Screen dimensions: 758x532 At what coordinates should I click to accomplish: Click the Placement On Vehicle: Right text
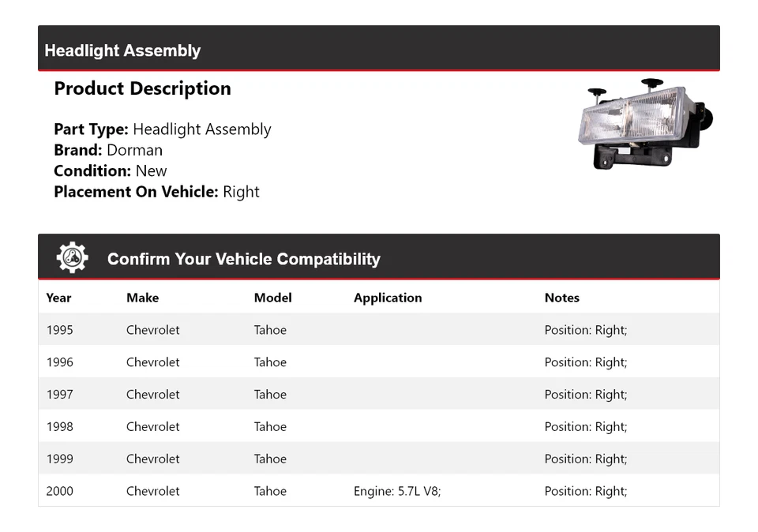pos(156,192)
